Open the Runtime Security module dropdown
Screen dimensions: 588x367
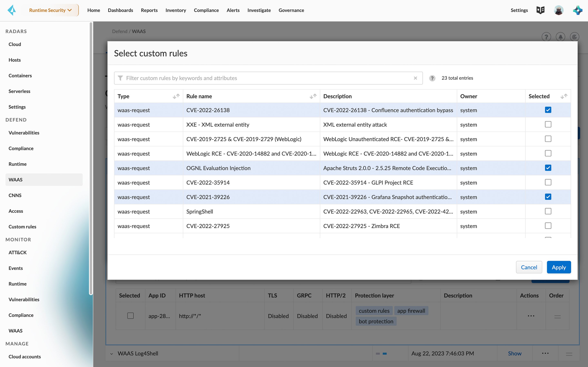pos(50,10)
